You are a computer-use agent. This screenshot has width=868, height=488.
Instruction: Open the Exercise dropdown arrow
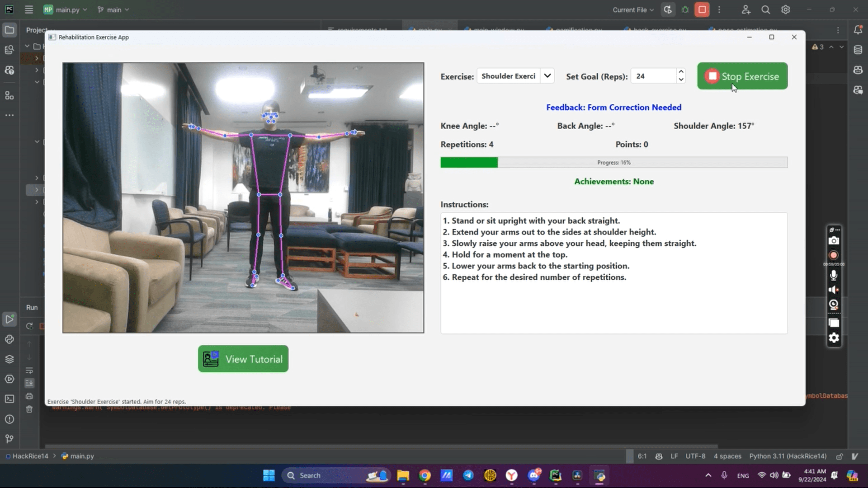pos(547,76)
